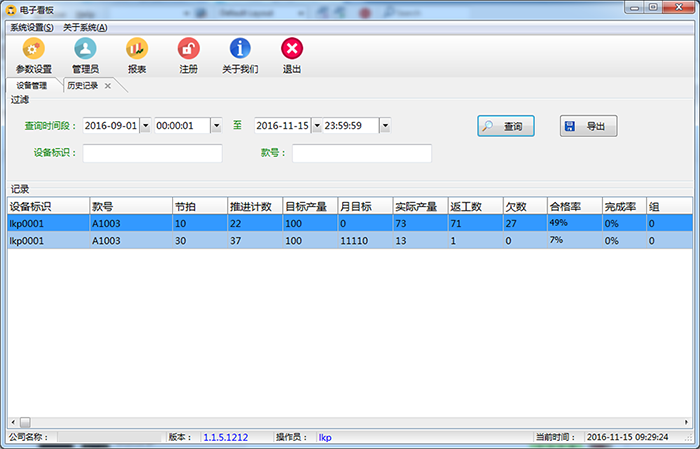700x449 pixels.
Task: Expand the start date 2016-09-01 dropdown
Action: click(x=145, y=126)
